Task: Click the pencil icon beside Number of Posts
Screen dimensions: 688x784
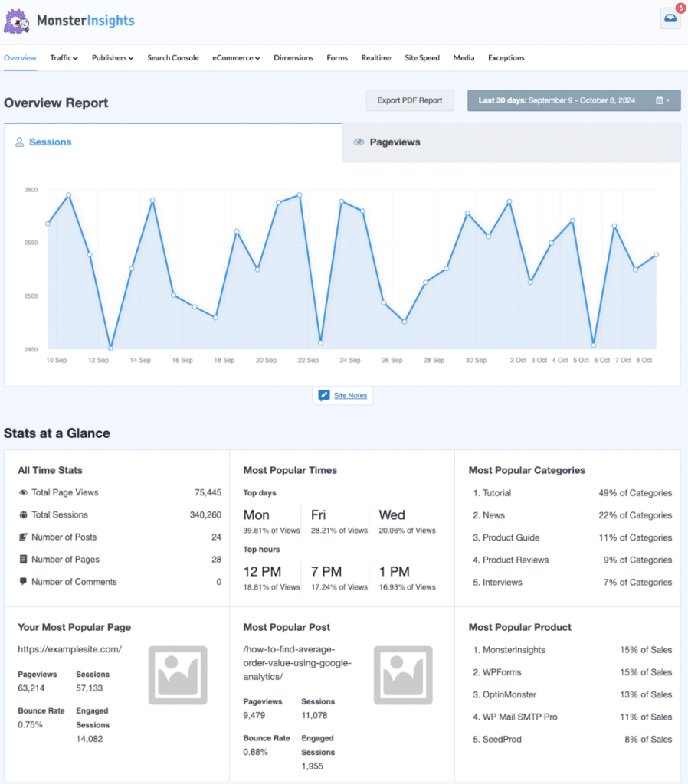Action: click(22, 537)
